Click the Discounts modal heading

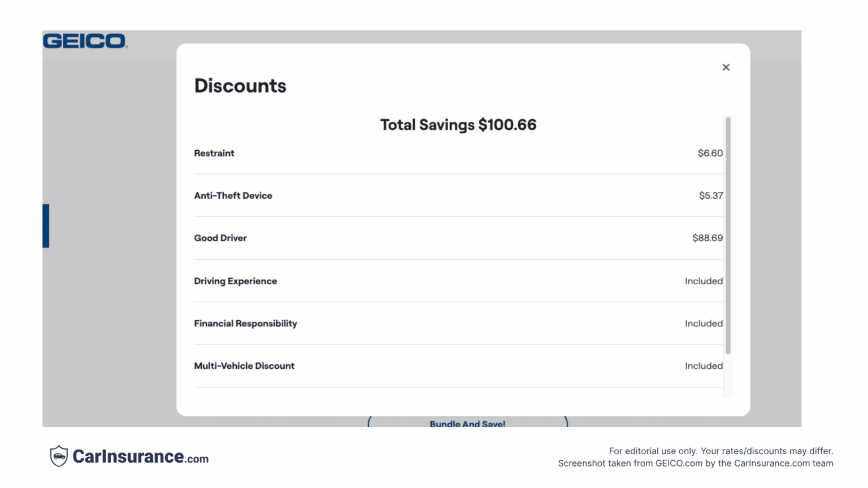click(x=240, y=86)
